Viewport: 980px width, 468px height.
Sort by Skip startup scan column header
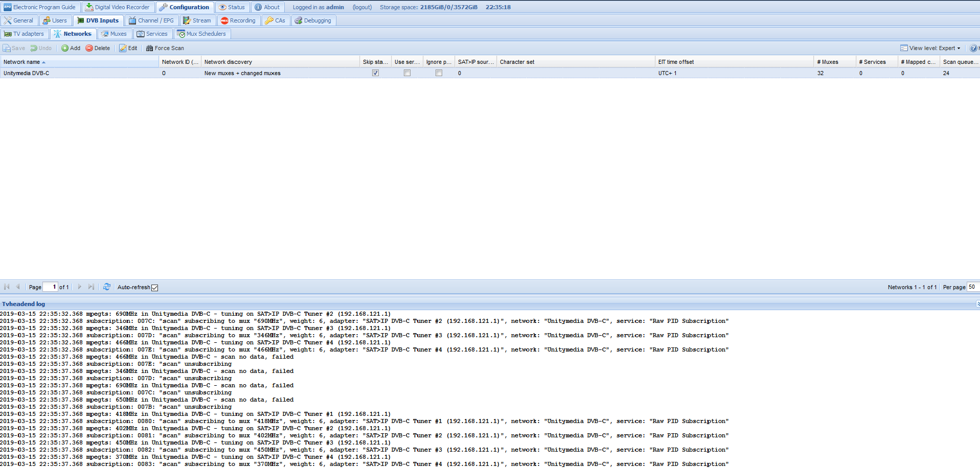click(x=375, y=62)
